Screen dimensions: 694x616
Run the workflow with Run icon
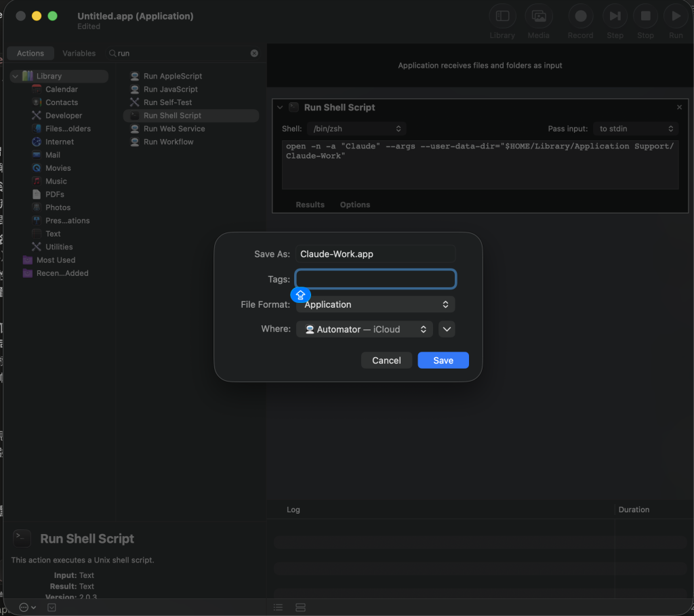[676, 16]
